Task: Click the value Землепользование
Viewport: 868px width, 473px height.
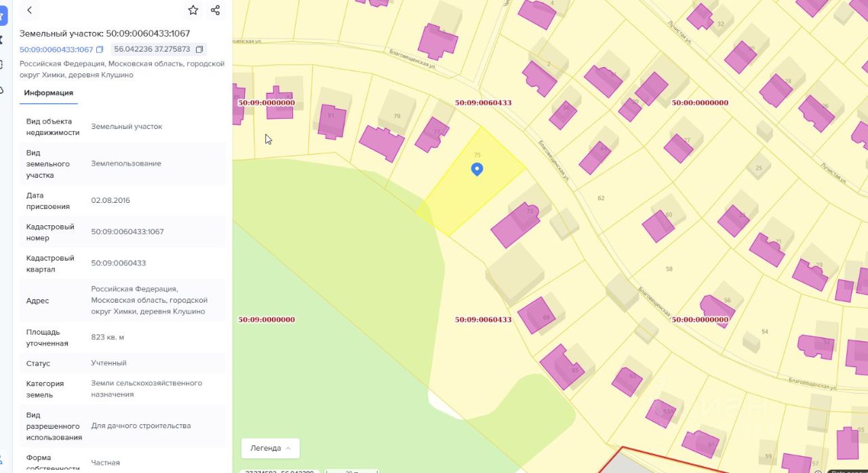Action: [126, 164]
